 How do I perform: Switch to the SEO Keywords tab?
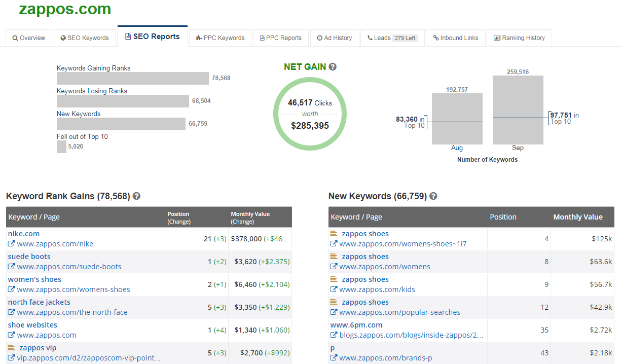[x=85, y=38]
